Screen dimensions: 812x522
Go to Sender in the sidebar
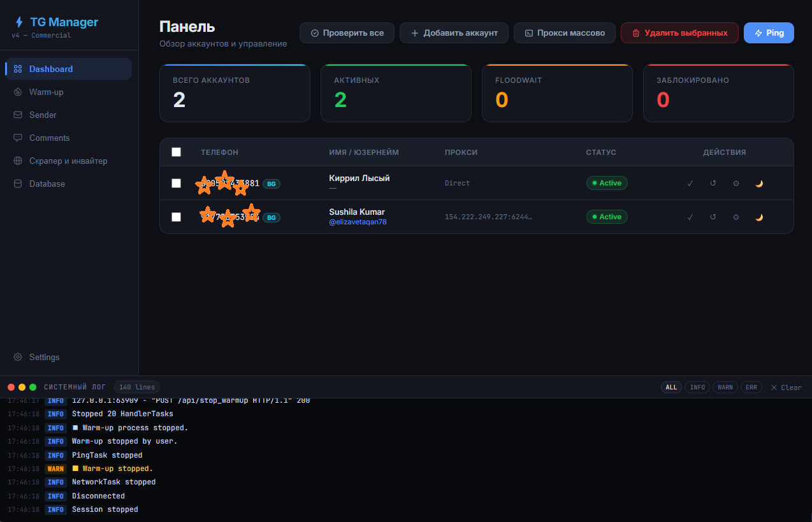[x=43, y=115]
